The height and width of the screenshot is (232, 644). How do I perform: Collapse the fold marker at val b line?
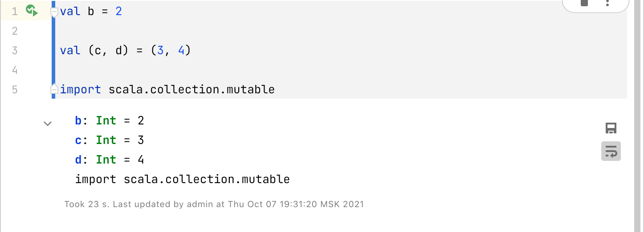[x=54, y=12]
